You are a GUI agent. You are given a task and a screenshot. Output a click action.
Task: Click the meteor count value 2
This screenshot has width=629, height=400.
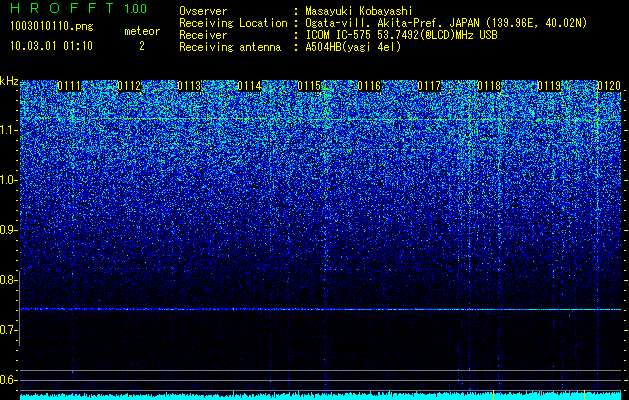coord(142,46)
